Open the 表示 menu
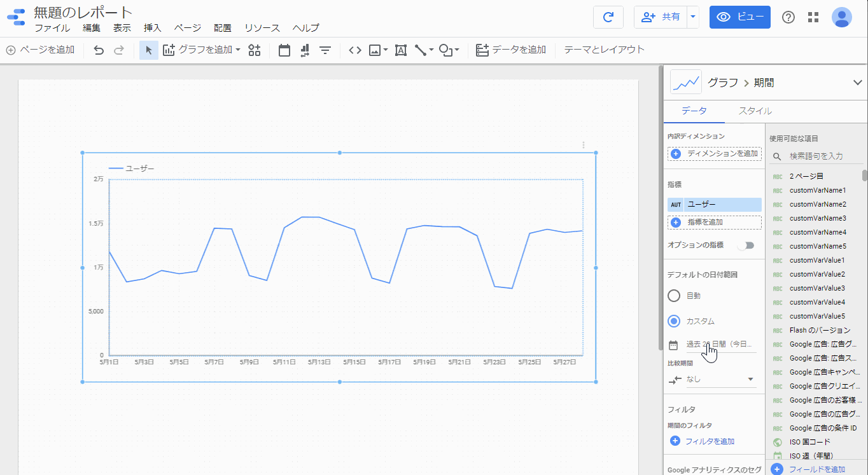Viewport: 868px width, 475px height. (122, 28)
